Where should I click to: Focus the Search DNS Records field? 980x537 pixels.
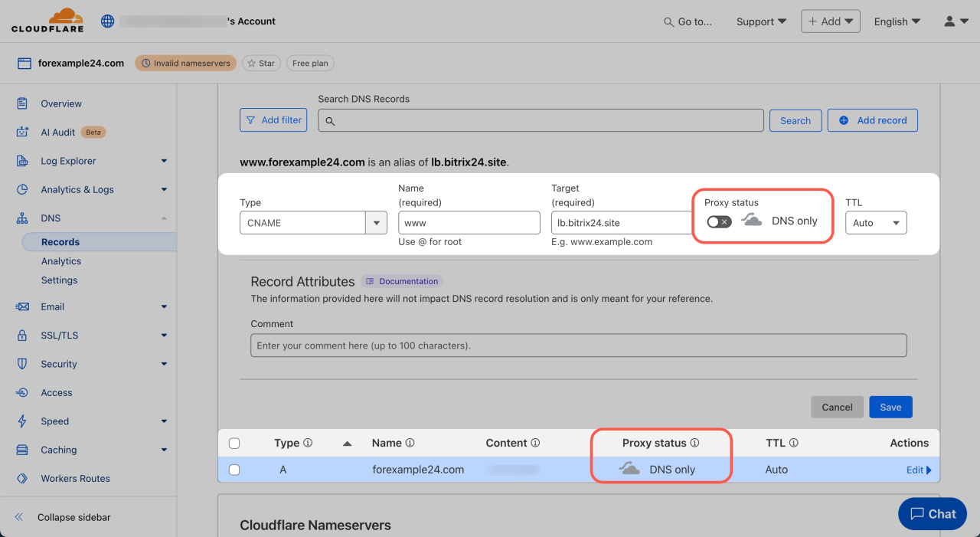click(541, 120)
